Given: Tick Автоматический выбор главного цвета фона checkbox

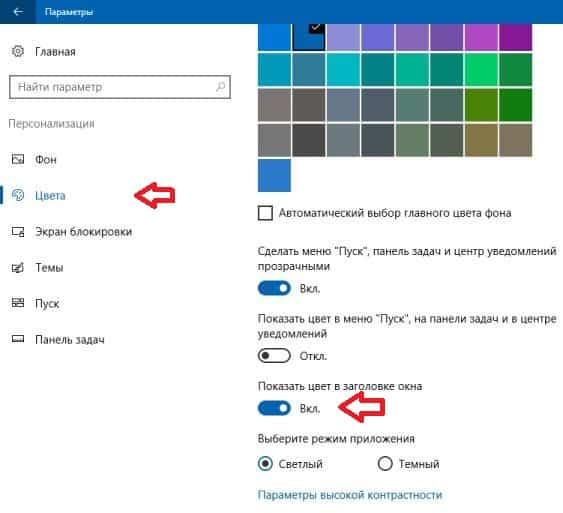Looking at the screenshot, I should pos(265,213).
